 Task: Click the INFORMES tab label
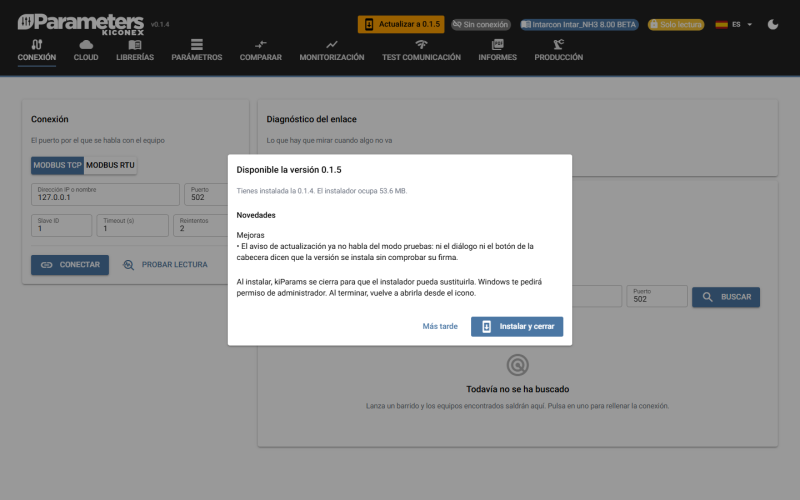click(x=497, y=58)
